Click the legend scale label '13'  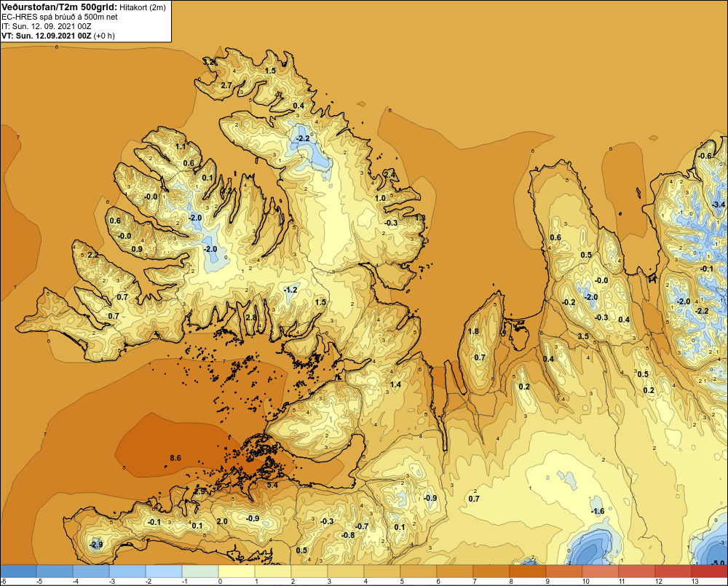point(695,582)
